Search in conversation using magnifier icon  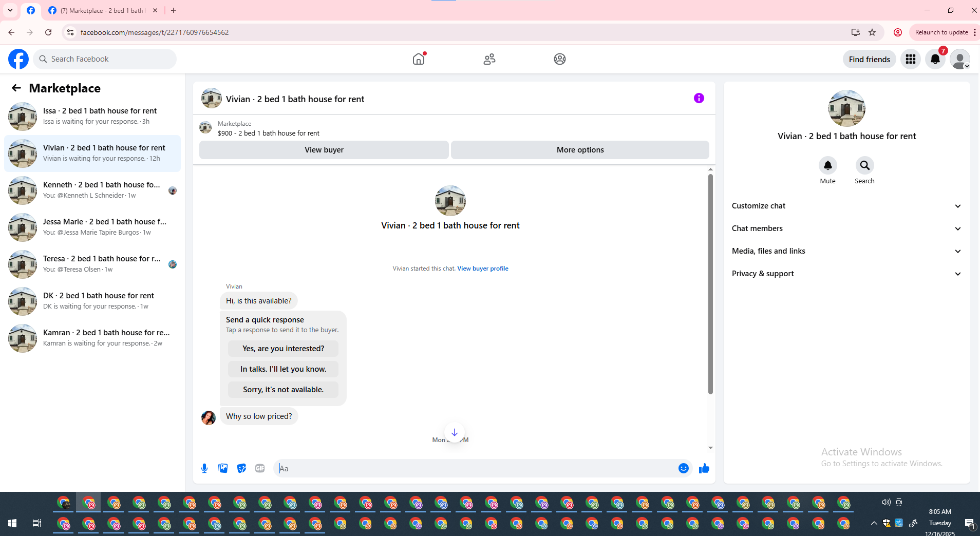coord(865,165)
